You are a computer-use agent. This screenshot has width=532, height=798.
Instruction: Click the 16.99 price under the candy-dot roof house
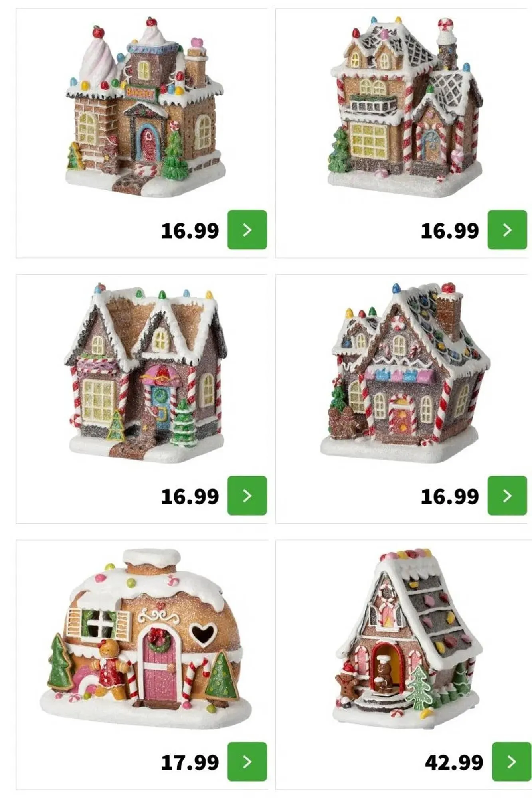pos(450,496)
